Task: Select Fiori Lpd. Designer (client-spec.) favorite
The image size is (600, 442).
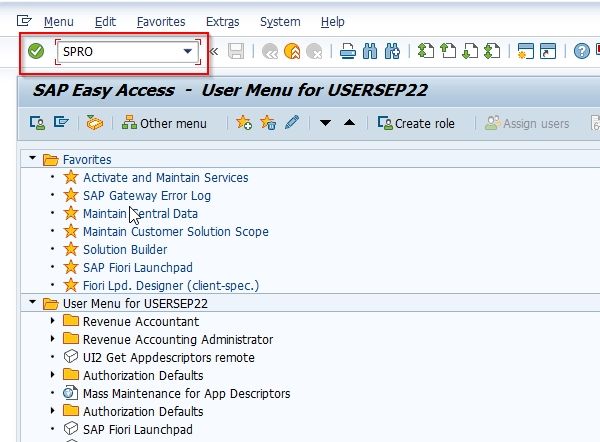Action: pos(171,285)
